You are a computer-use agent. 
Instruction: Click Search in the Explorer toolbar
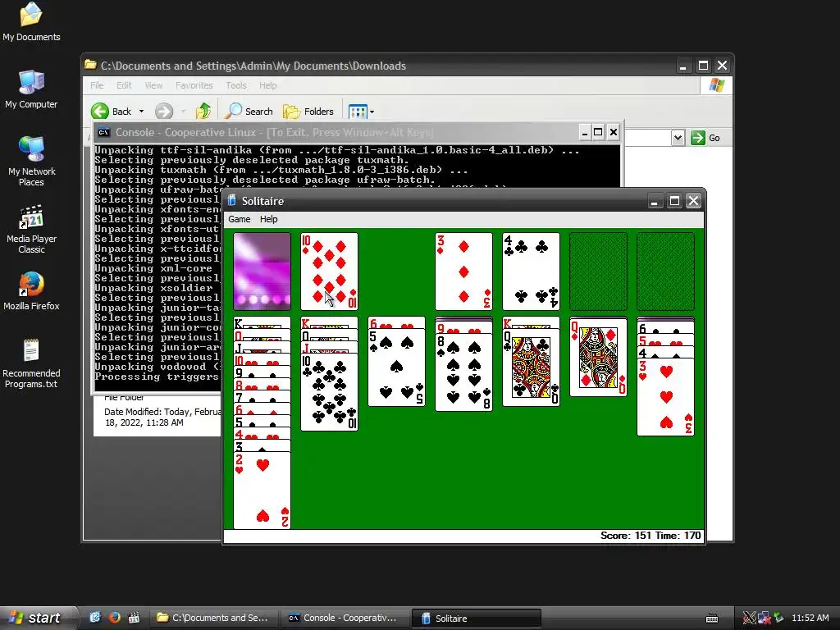(249, 112)
